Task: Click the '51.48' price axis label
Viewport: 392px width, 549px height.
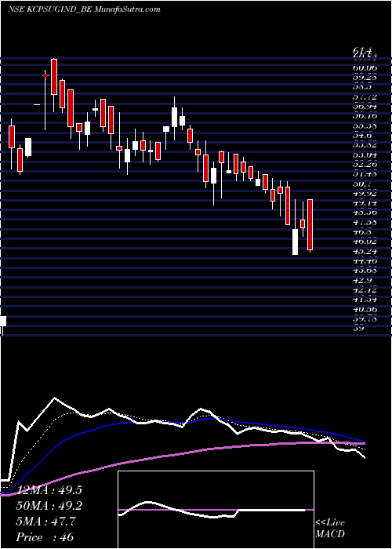Action: (x=364, y=173)
